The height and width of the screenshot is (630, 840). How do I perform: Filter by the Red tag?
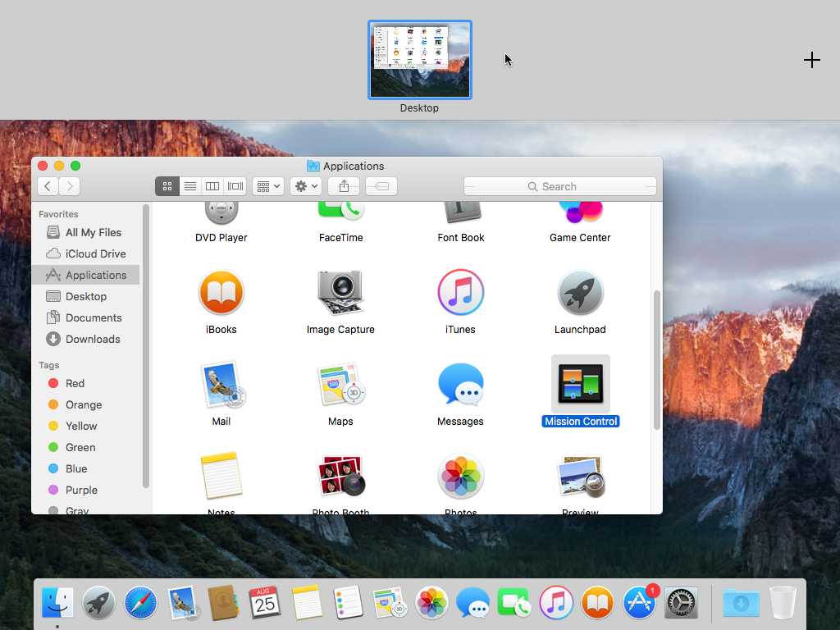tap(85, 384)
